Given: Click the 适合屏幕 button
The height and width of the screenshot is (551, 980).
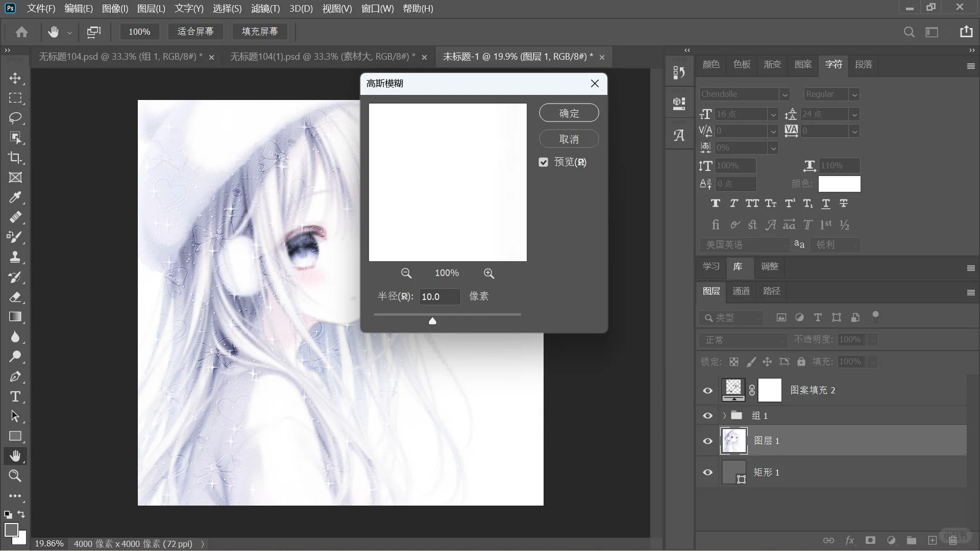Looking at the screenshot, I should 195,32.
